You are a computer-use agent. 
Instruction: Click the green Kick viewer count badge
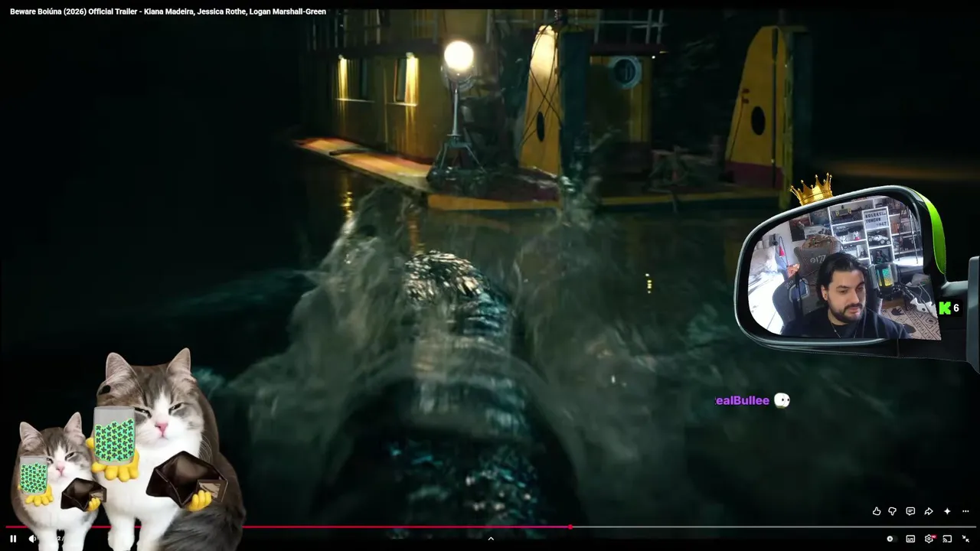pyautogui.click(x=949, y=308)
